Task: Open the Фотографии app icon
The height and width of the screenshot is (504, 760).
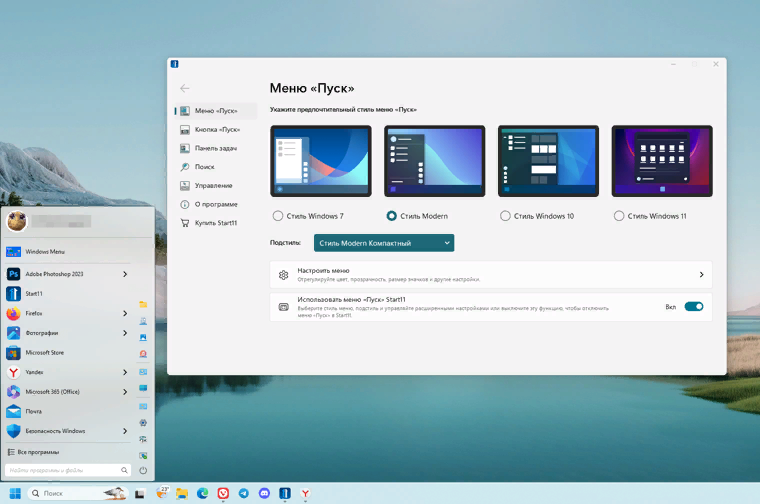Action: click(x=14, y=333)
